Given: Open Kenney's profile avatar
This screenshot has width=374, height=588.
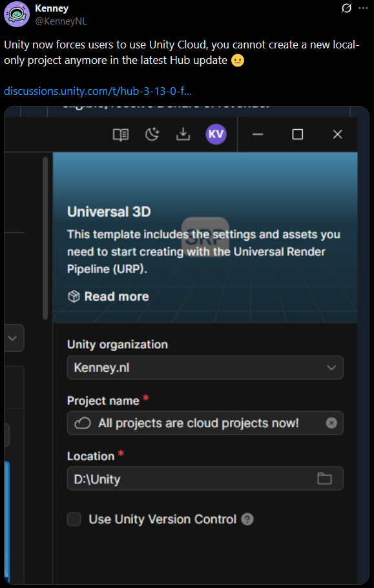Looking at the screenshot, I should tap(17, 14).
